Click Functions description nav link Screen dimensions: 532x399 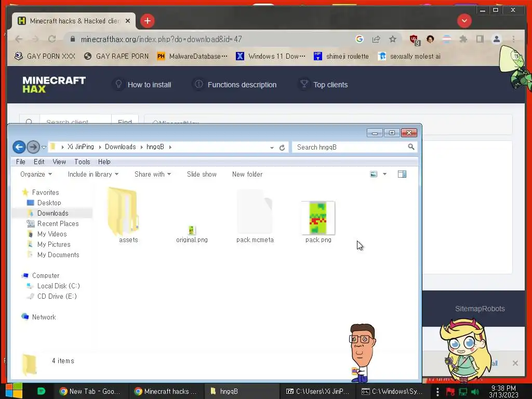235,85
